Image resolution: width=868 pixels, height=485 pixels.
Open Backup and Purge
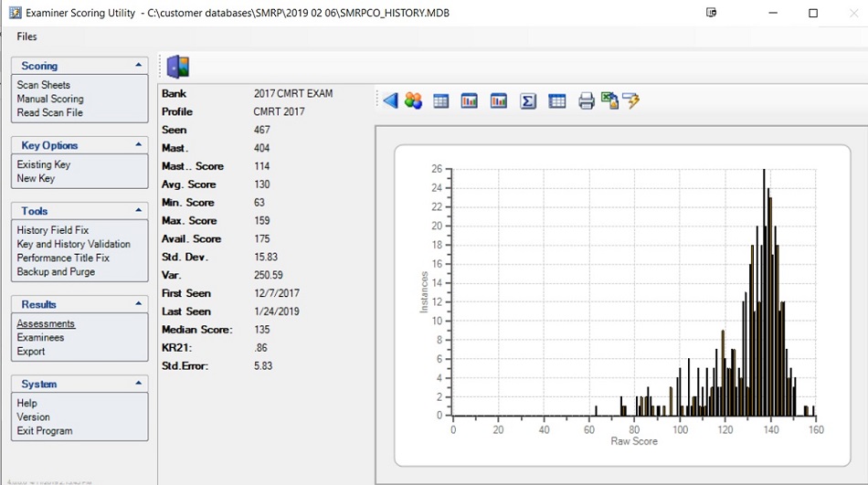pyautogui.click(x=56, y=271)
